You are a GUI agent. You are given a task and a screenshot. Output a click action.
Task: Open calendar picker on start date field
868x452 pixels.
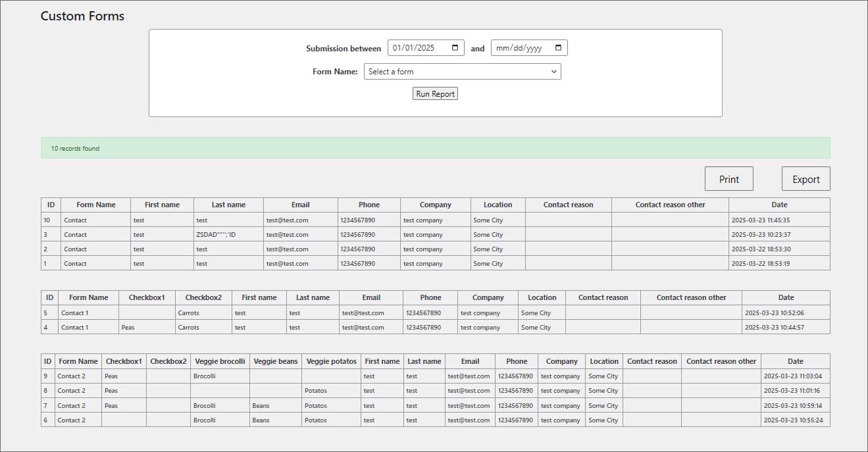pos(455,48)
